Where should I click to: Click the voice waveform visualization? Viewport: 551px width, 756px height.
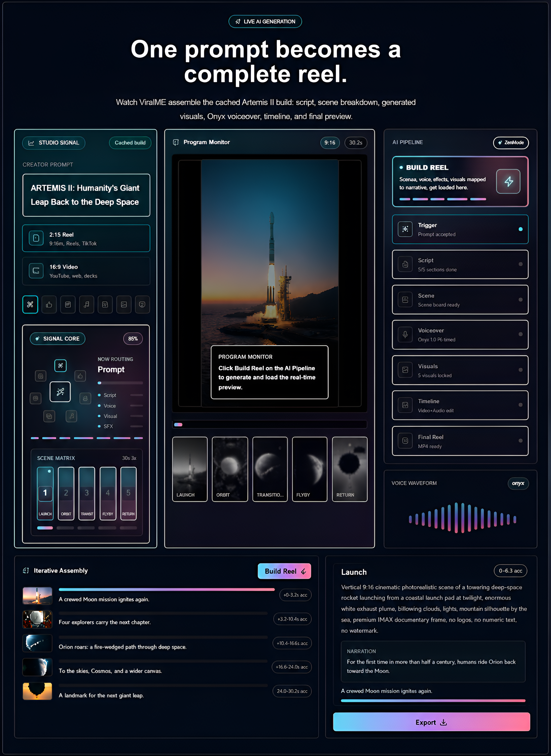click(462, 518)
